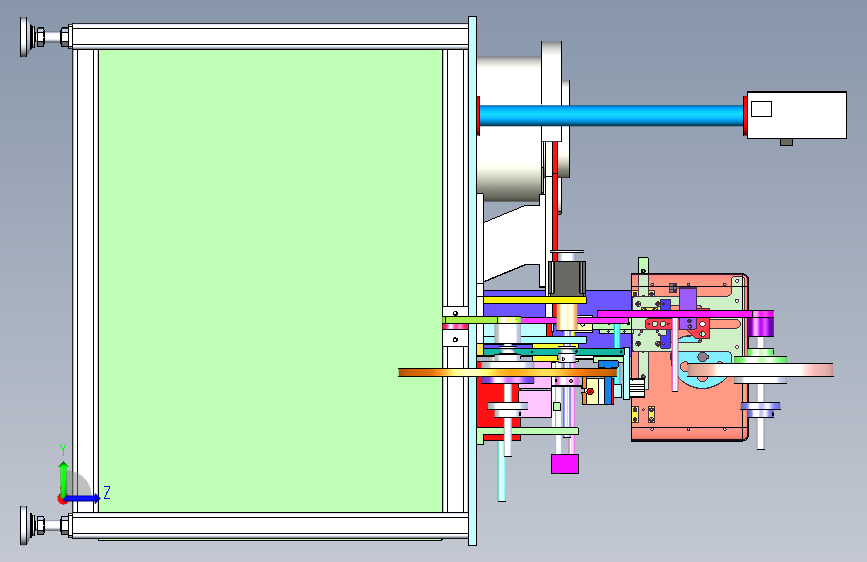This screenshot has width=867, height=562.
Task: Select the magenta block below the mechanism
Action: (565, 464)
